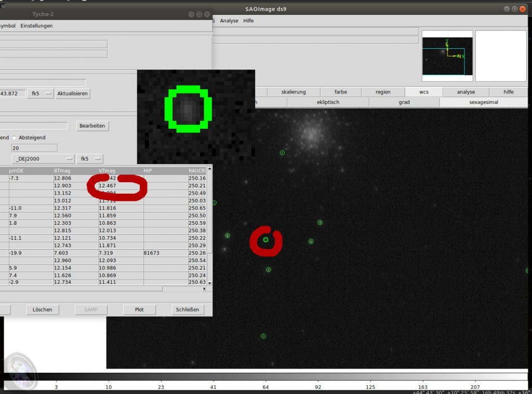This screenshot has width=532, height=394.
Task: Click the table's scroll-up arrow
Action: click(x=209, y=168)
